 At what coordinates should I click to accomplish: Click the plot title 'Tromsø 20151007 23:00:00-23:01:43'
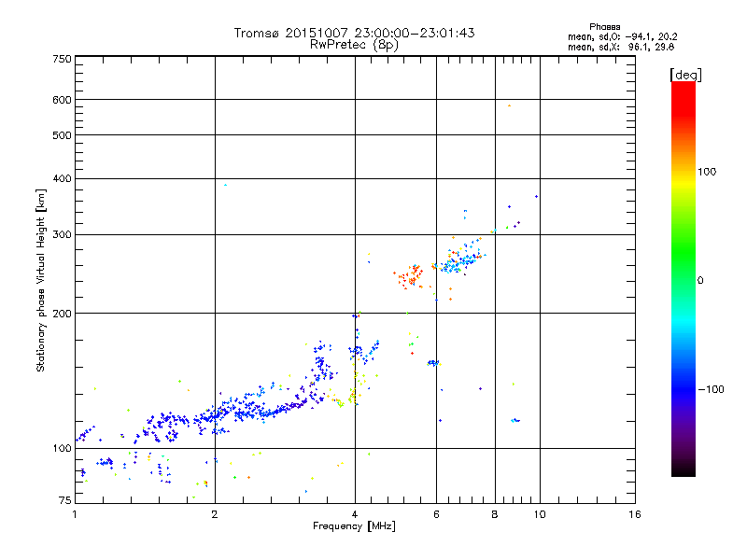tap(354, 33)
